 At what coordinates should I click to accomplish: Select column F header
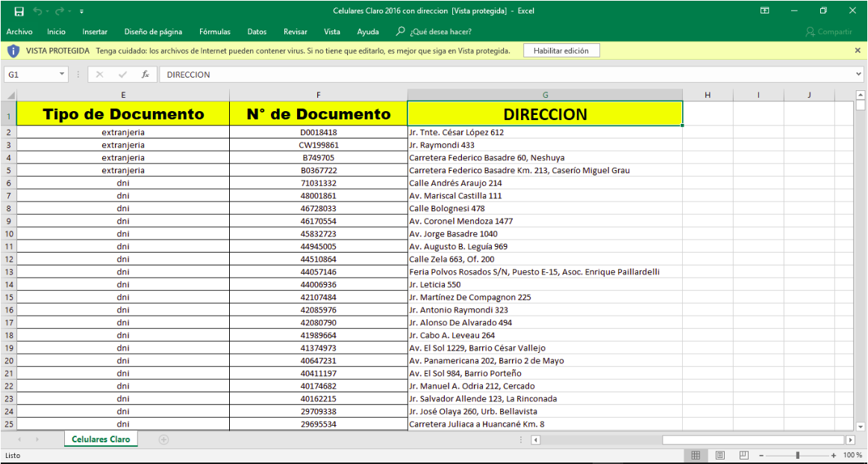click(318, 95)
